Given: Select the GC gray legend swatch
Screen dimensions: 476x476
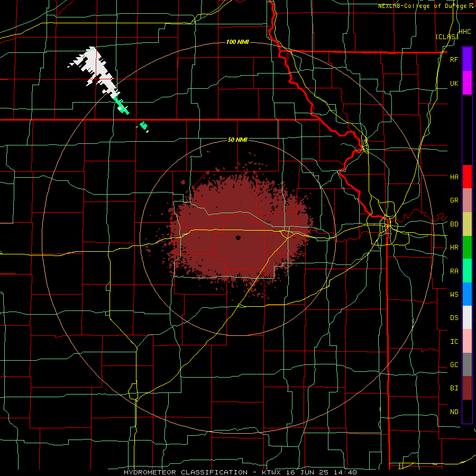Looking at the screenshot, I should tap(467, 364).
